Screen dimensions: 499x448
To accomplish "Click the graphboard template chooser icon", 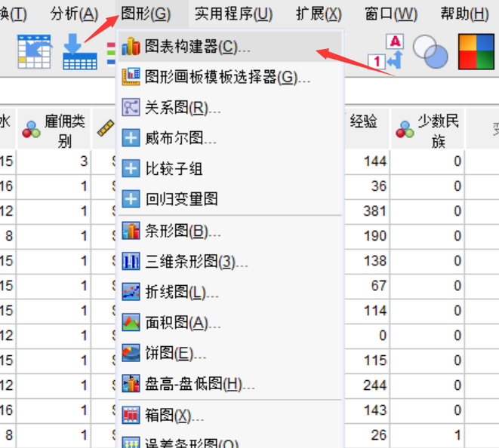I will pyautogui.click(x=131, y=77).
